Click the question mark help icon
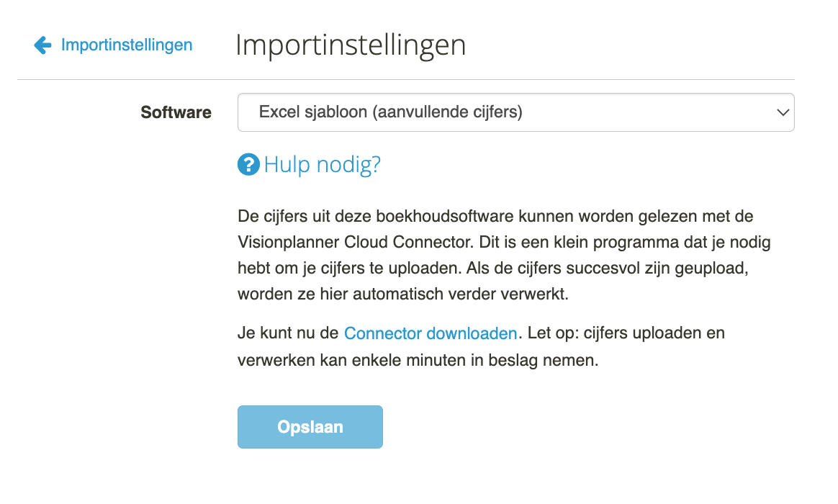The width and height of the screenshot is (838, 504). pos(248,165)
